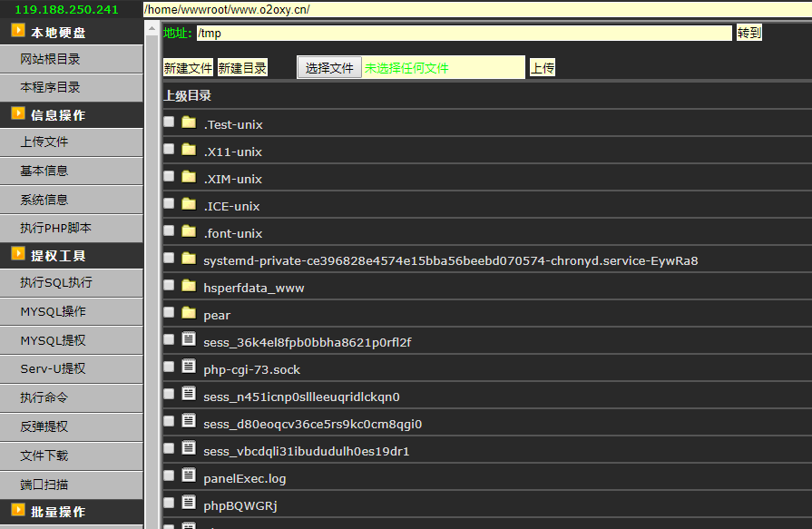Check the php-cgi-73.sock checkbox
Viewport: 812px width, 529px height.
(169, 367)
